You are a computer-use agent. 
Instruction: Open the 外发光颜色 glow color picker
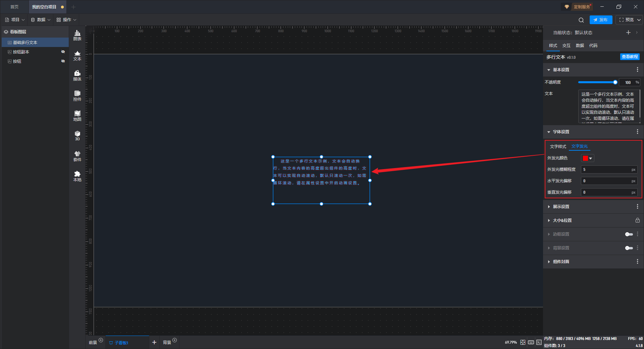coord(587,158)
